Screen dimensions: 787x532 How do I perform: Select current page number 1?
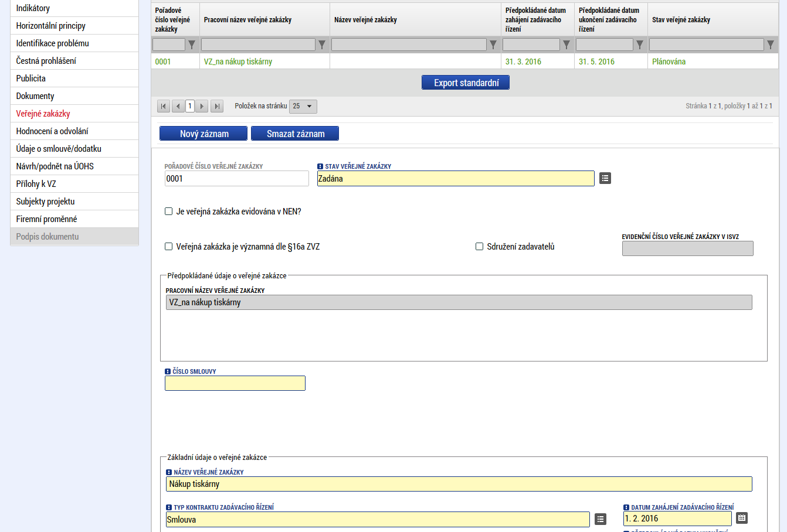(x=190, y=106)
